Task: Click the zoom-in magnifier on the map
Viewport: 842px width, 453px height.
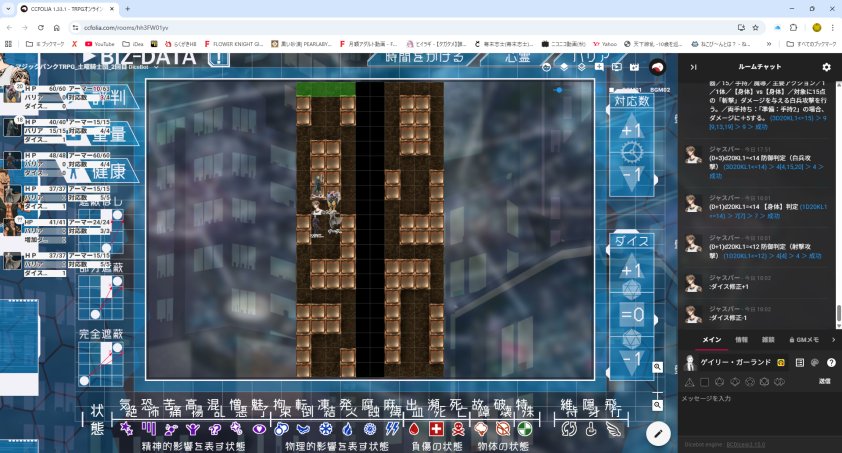Action: tap(657, 367)
